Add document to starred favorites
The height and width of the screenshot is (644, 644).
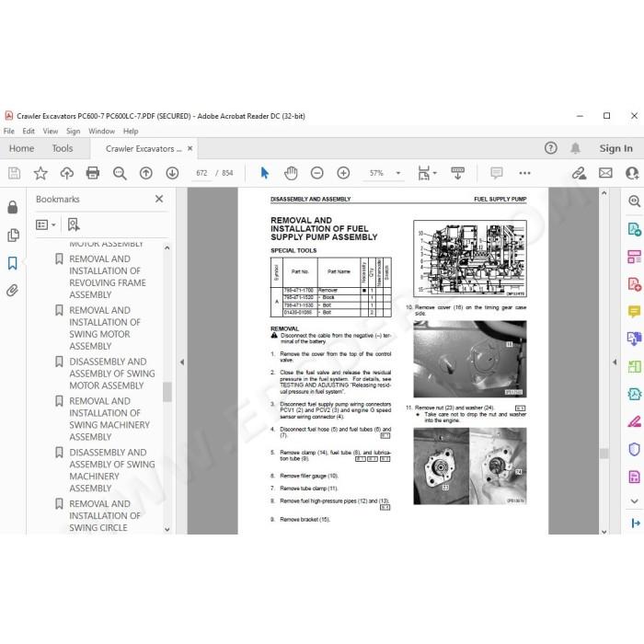pyautogui.click(x=40, y=173)
